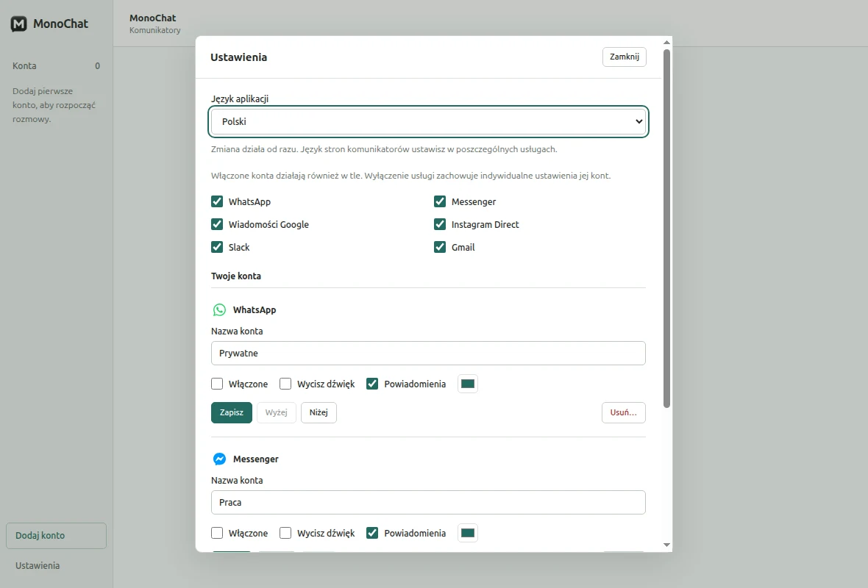Click the Ustawienia dialog title
Viewport: 868px width, 588px height.
tap(238, 57)
